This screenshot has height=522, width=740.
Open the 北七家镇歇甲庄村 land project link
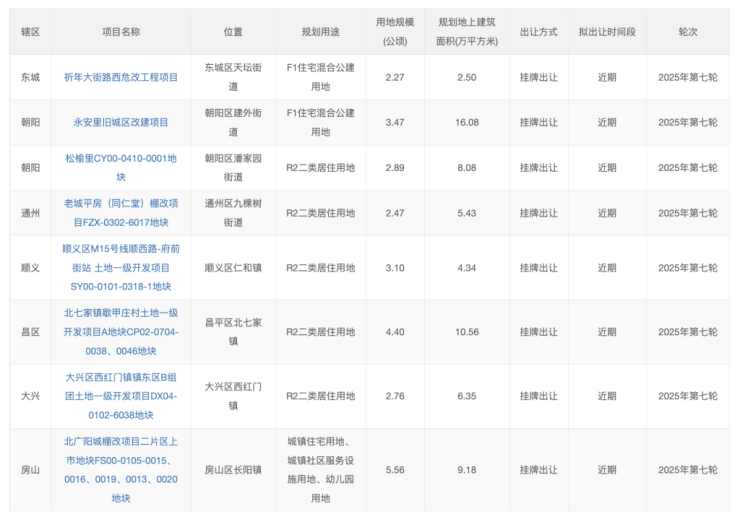[x=121, y=331]
